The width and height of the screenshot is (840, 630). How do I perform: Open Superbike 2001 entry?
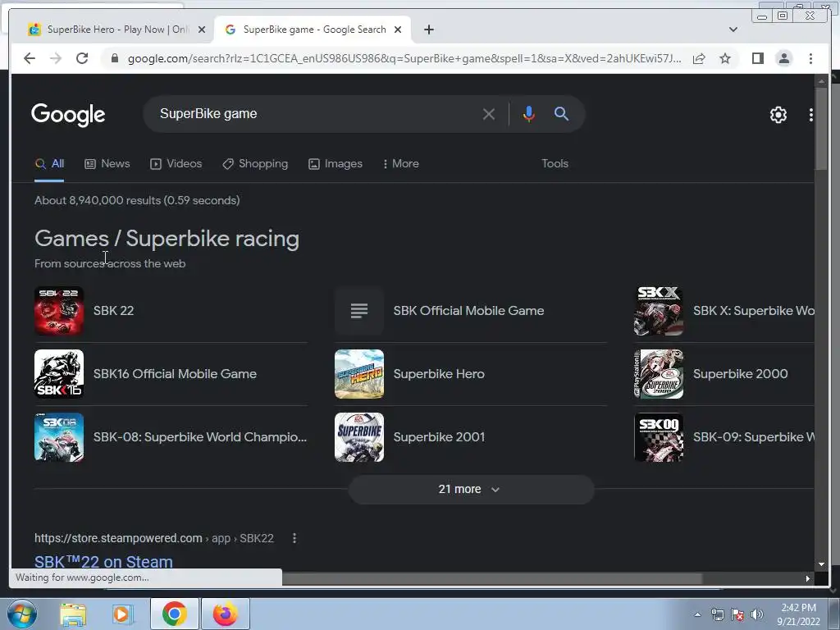(x=439, y=437)
